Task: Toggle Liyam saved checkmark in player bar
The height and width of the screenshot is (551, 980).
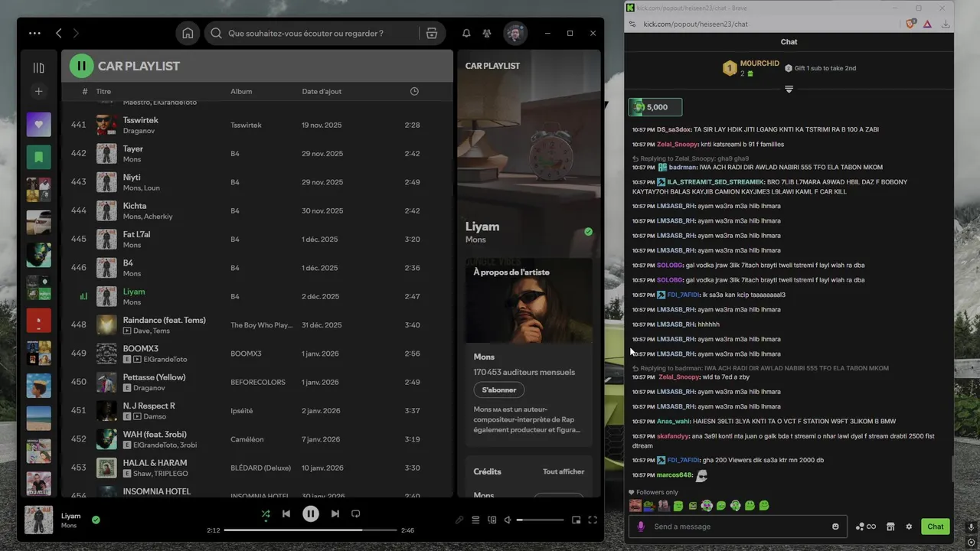Action: [96, 520]
